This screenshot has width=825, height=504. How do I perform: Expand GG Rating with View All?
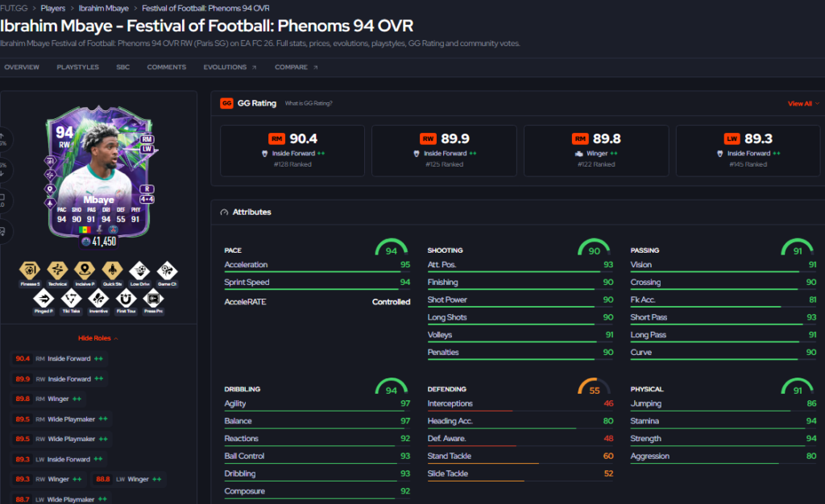[x=803, y=104]
